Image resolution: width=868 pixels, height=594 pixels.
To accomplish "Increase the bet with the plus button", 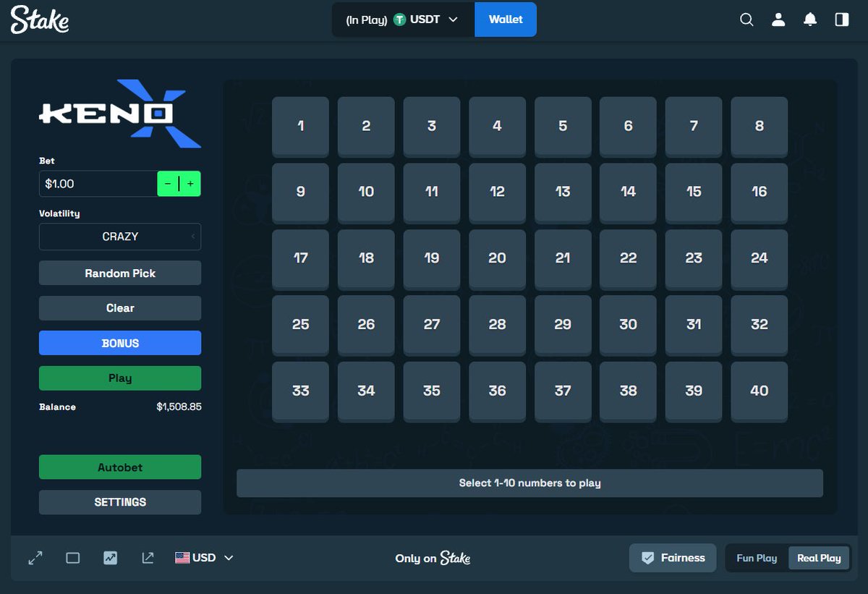I will pos(190,184).
